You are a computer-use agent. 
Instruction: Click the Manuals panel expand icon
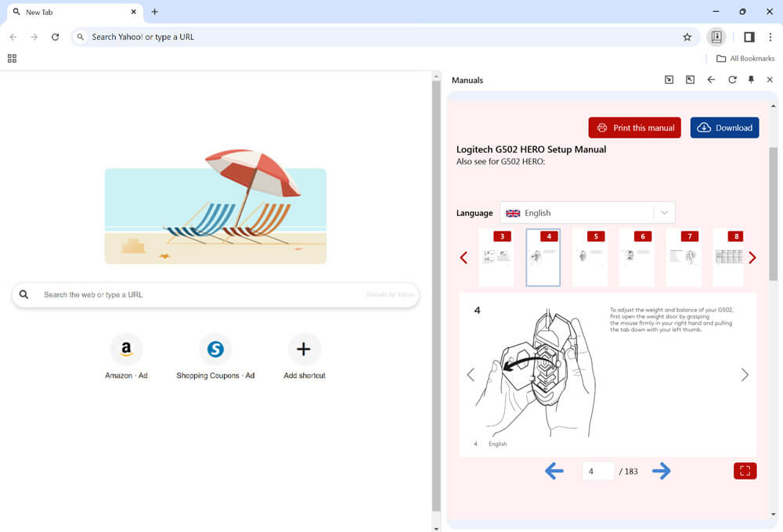tap(690, 80)
